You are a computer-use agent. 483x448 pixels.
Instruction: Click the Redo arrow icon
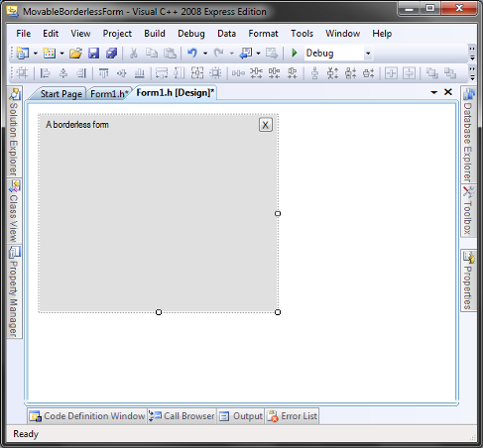point(218,54)
